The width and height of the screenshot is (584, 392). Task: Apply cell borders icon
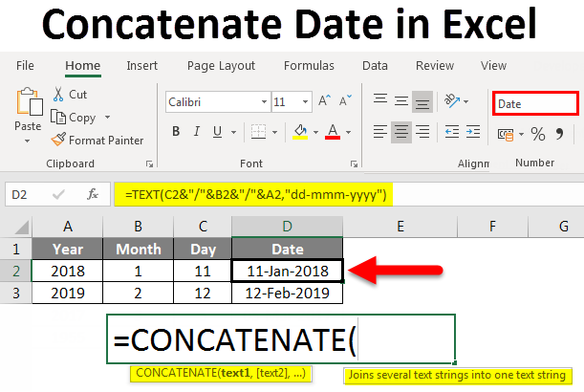pyautogui.click(x=258, y=132)
